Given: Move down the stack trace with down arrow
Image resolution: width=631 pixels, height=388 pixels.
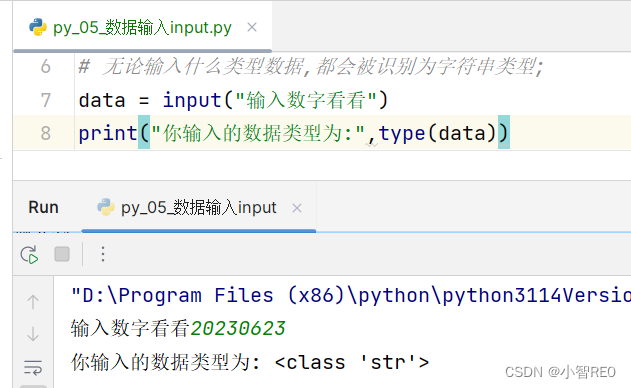Looking at the screenshot, I should click(x=33, y=334).
